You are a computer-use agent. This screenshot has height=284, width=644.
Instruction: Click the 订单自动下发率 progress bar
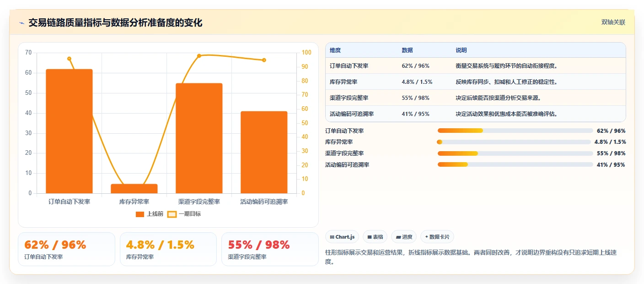click(x=515, y=131)
